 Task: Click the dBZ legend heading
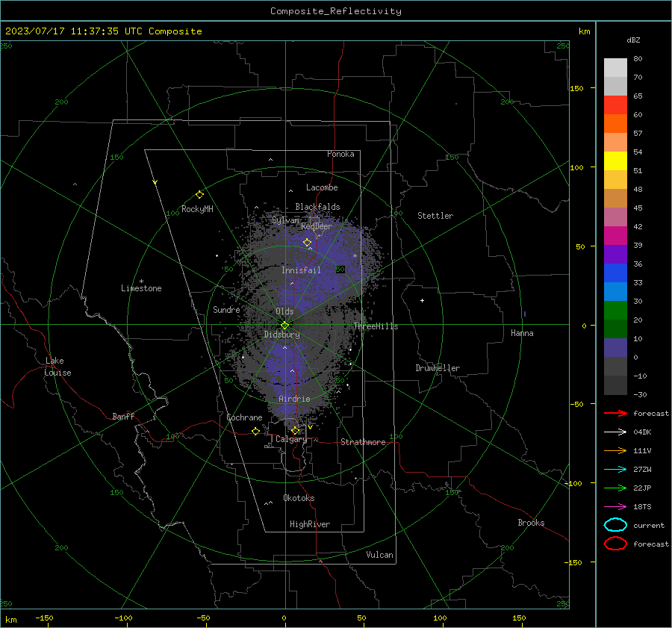coord(633,40)
